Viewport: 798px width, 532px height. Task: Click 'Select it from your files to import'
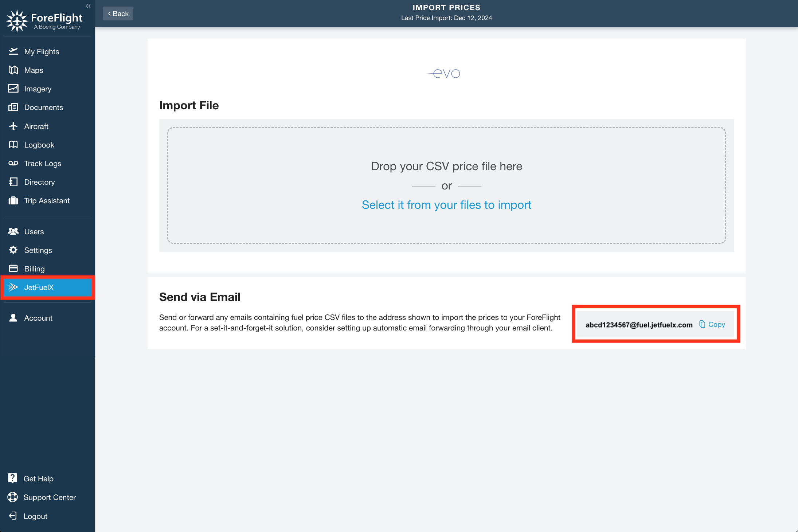pyautogui.click(x=446, y=205)
